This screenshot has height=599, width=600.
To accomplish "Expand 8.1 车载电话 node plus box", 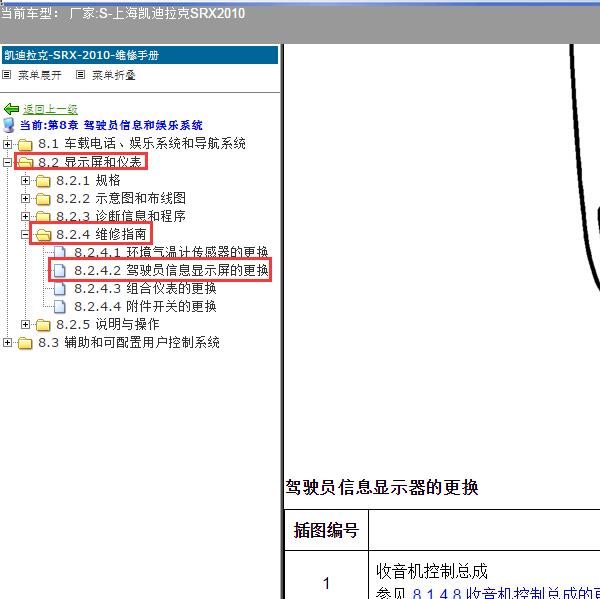I will click(x=7, y=144).
